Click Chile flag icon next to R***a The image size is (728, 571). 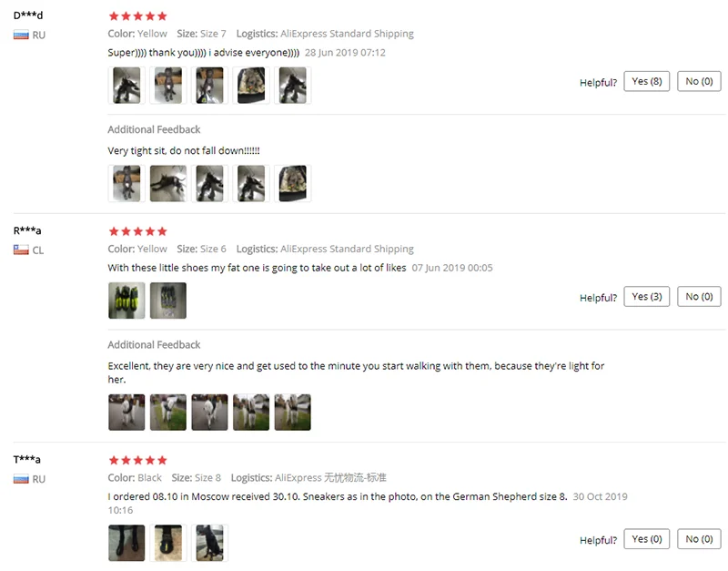pyautogui.click(x=21, y=250)
